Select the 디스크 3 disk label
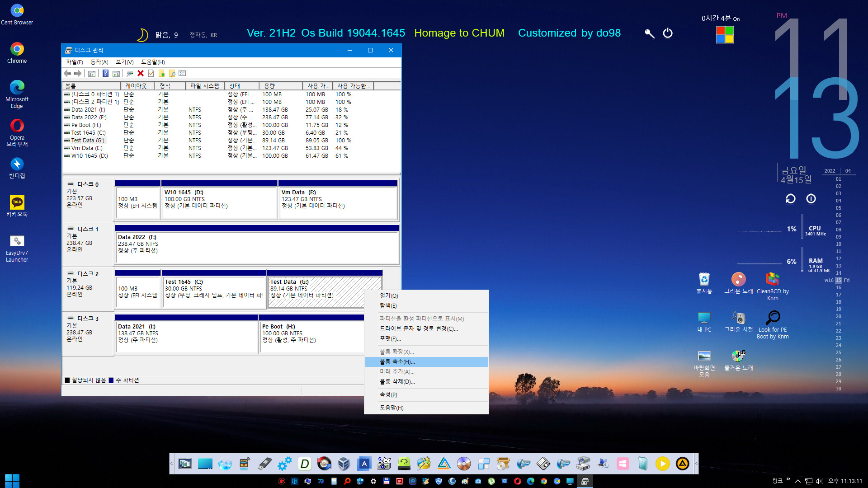The width and height of the screenshot is (868, 488). 88,333
